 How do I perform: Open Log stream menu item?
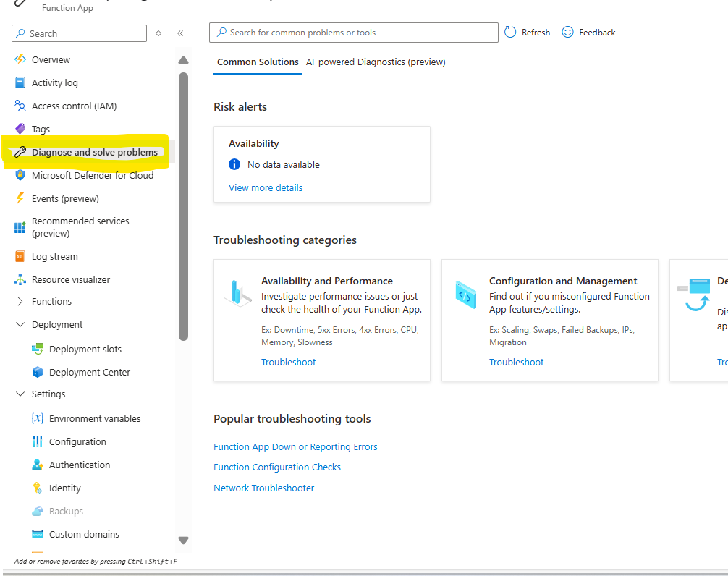(55, 256)
